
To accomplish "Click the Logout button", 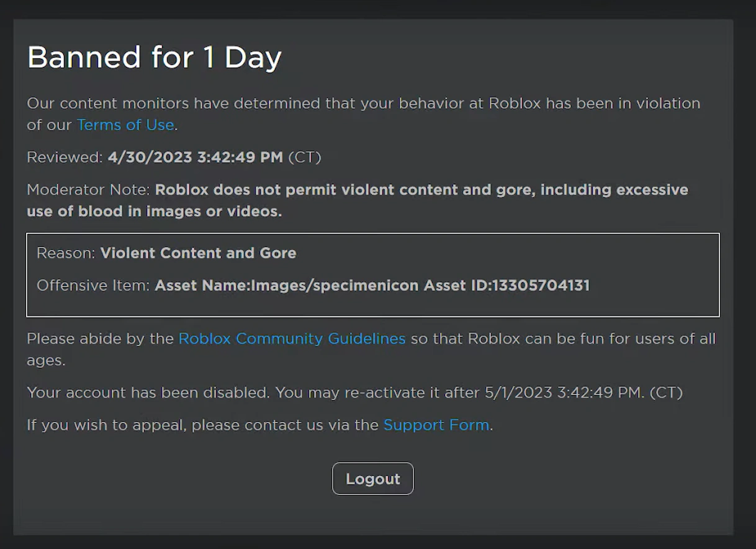I will coord(372,479).
